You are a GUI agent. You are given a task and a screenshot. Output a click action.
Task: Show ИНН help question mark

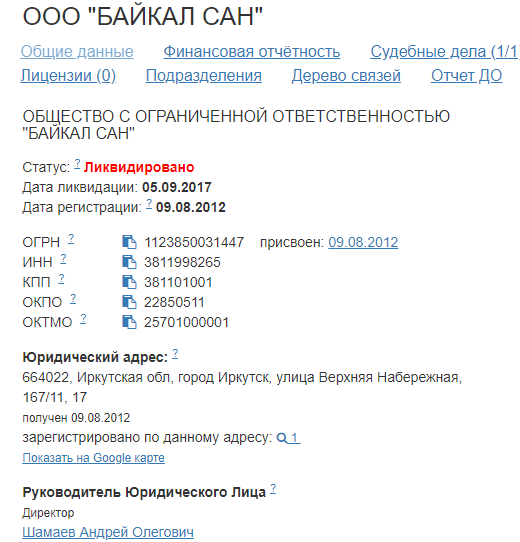pyautogui.click(x=63, y=259)
